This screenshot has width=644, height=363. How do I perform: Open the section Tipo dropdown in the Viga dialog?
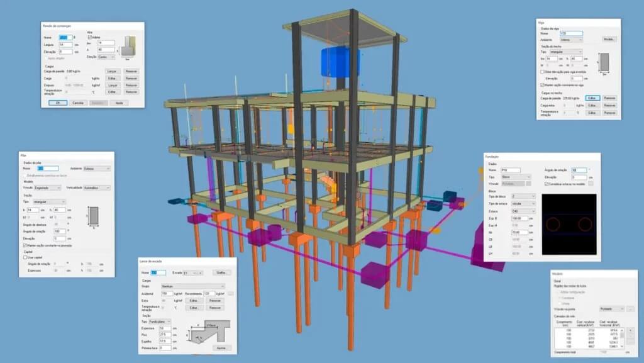(x=566, y=52)
